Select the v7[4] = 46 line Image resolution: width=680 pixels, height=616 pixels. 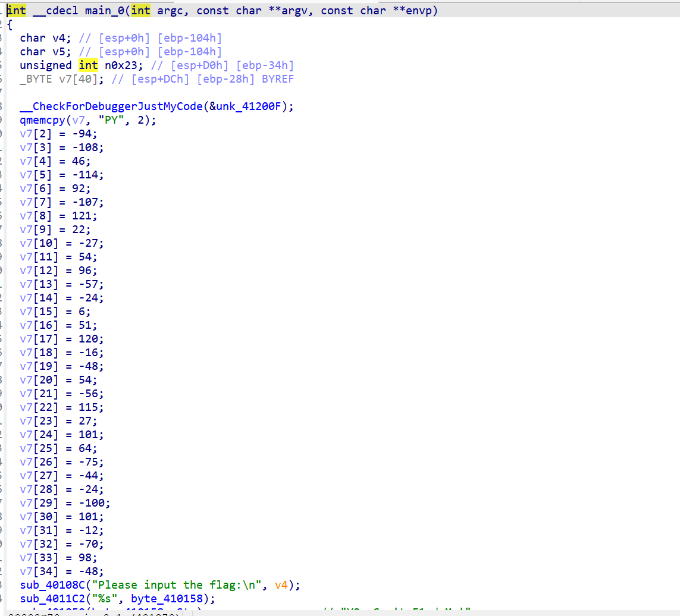[x=55, y=161]
